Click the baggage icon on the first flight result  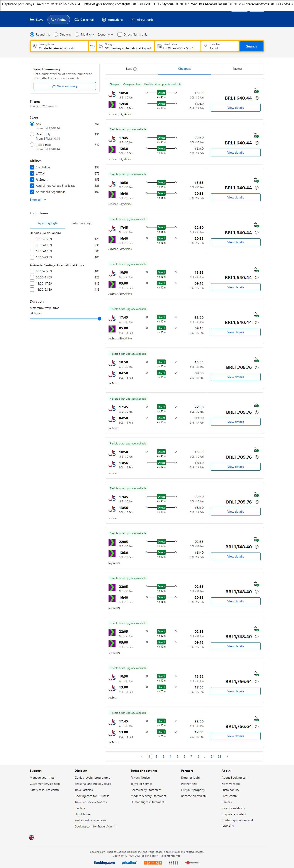coord(256,90)
